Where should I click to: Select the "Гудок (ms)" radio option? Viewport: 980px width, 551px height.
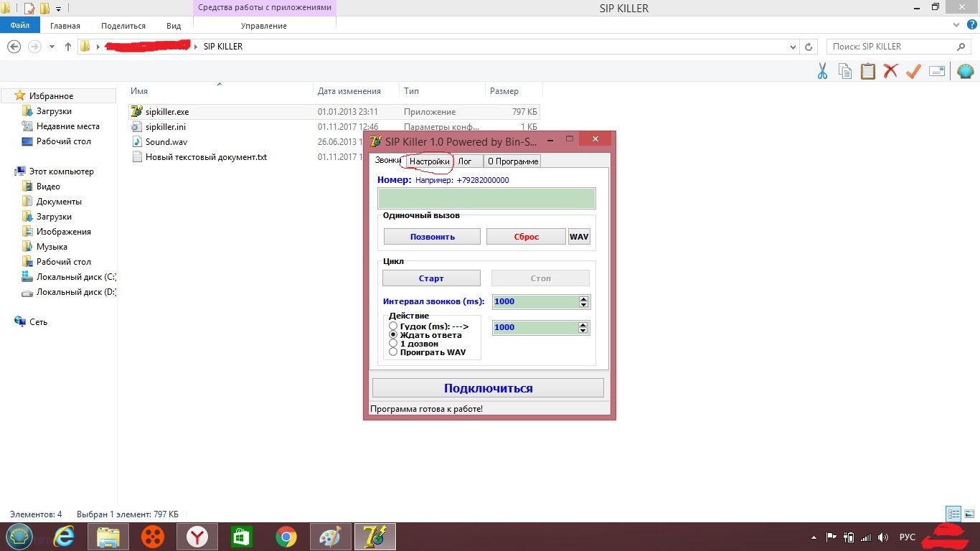(393, 326)
